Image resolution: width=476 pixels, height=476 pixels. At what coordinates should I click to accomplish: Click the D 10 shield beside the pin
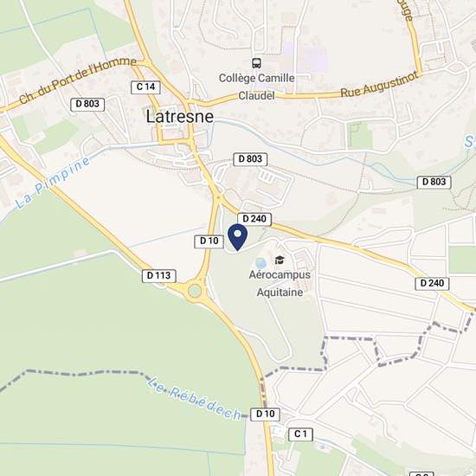click(209, 241)
